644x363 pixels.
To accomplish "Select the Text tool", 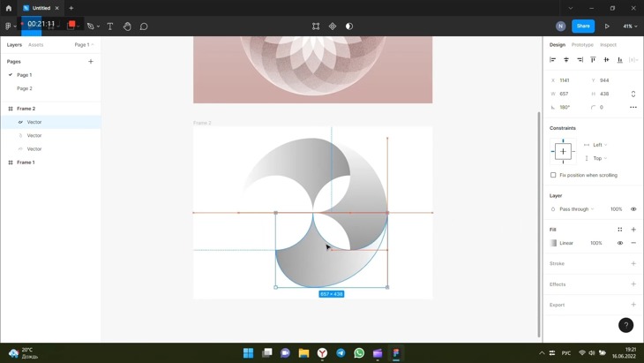I will point(110,26).
